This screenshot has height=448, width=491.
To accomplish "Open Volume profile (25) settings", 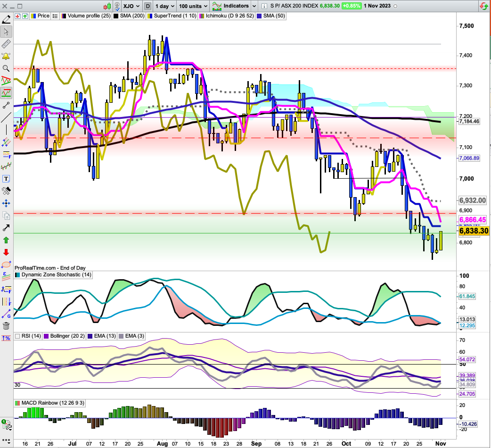I will [x=86, y=16].
